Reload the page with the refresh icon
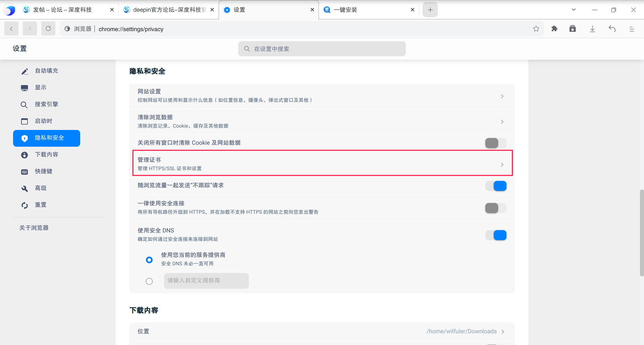Viewport: 644px width, 345px height. (48, 29)
